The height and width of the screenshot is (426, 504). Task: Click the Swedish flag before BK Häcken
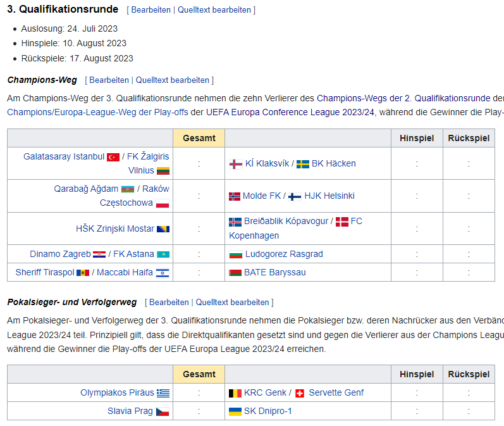tap(302, 164)
